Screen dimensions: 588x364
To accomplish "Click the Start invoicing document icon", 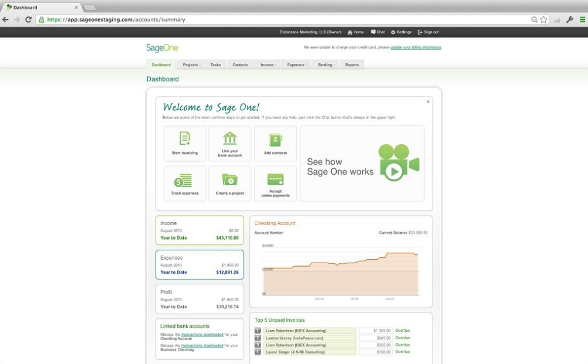I will tap(184, 138).
